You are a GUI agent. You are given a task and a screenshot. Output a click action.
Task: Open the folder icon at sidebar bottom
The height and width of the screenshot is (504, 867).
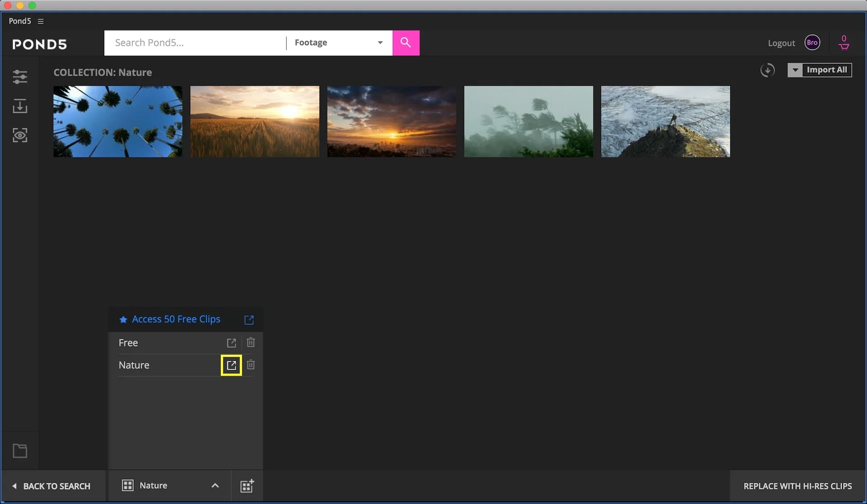pos(20,450)
